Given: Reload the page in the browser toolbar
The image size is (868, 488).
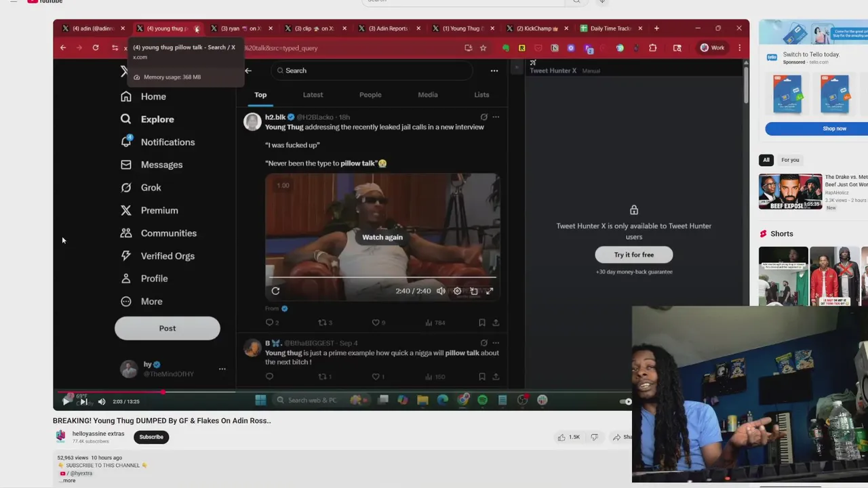Looking at the screenshot, I should pyautogui.click(x=96, y=48).
